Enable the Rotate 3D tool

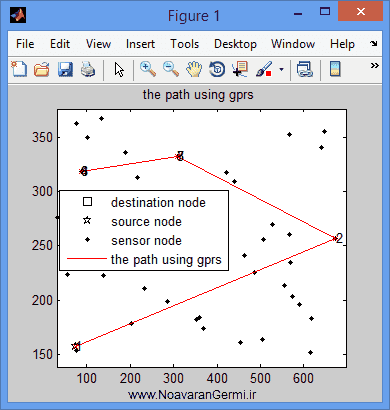[217, 69]
